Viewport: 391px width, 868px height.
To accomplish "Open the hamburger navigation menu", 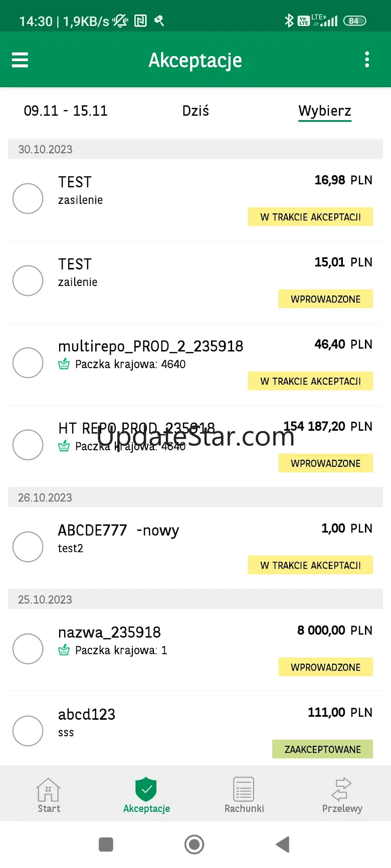I will 20,60.
